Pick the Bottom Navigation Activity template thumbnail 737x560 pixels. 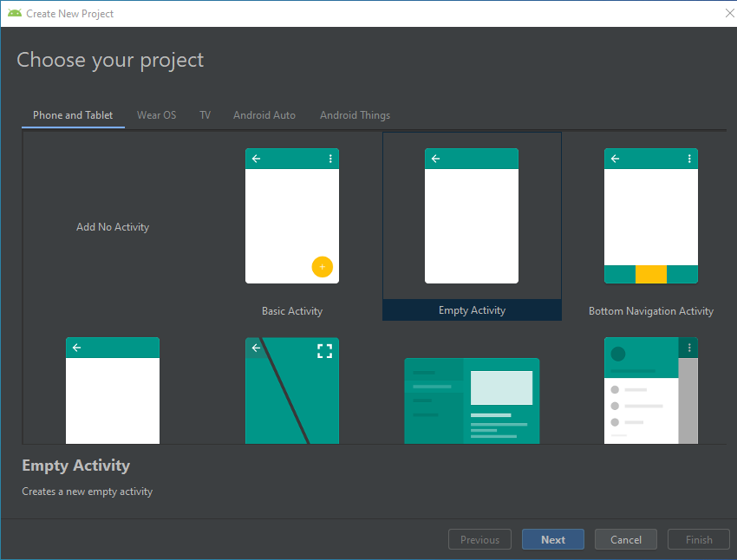tap(651, 216)
